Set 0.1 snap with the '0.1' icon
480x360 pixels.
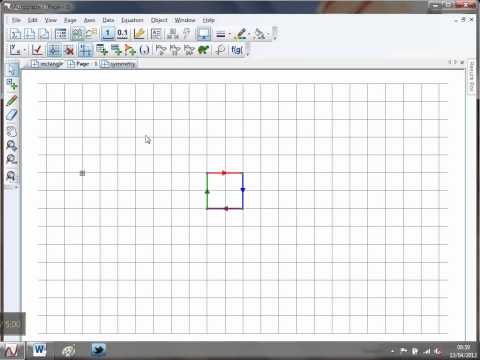click(x=122, y=34)
